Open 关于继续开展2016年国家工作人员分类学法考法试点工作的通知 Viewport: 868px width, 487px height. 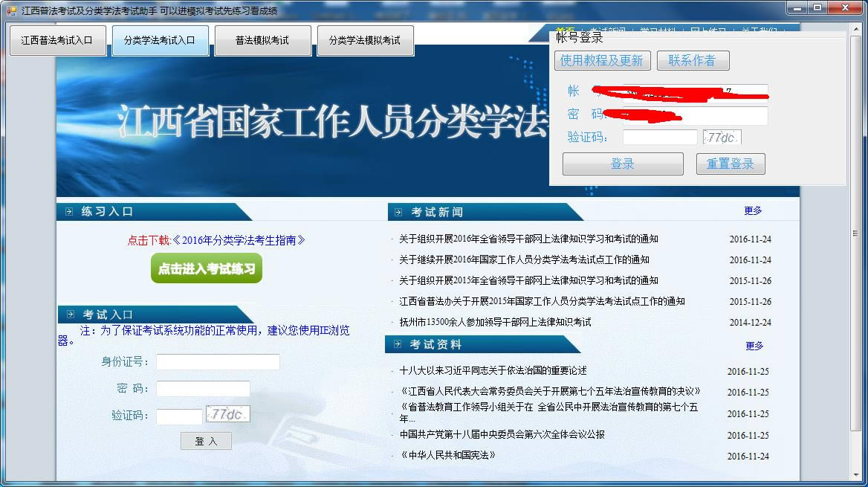(524, 259)
